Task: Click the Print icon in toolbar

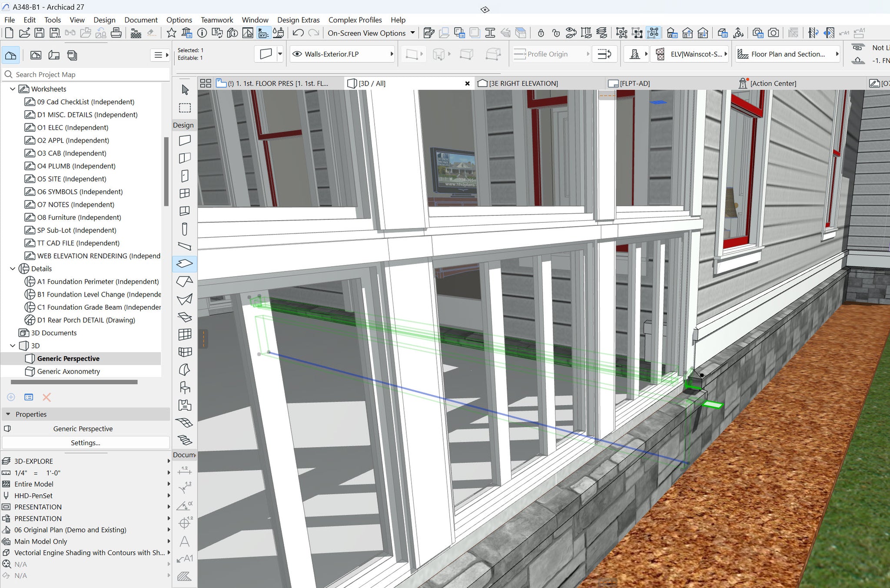Action: pyautogui.click(x=116, y=33)
